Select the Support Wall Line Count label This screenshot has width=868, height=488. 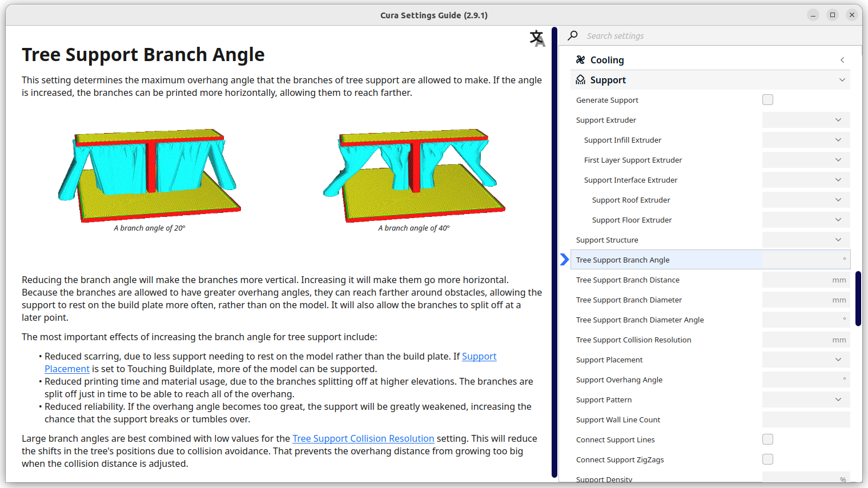(x=618, y=420)
